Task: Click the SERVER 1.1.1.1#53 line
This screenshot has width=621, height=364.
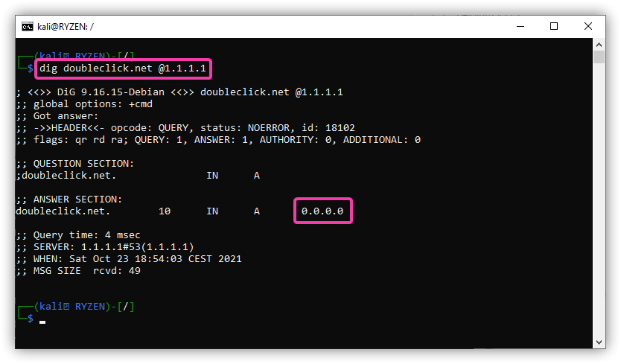Action: click(x=105, y=247)
